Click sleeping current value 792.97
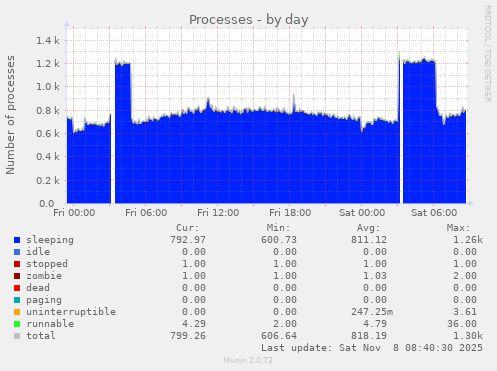The image size is (497, 371). coord(188,240)
